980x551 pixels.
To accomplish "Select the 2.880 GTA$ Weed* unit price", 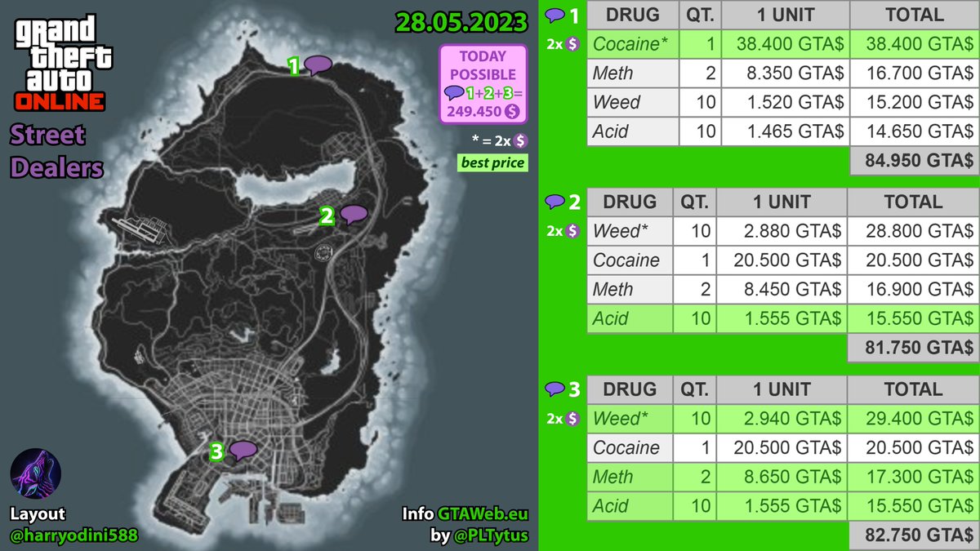I will pos(782,231).
